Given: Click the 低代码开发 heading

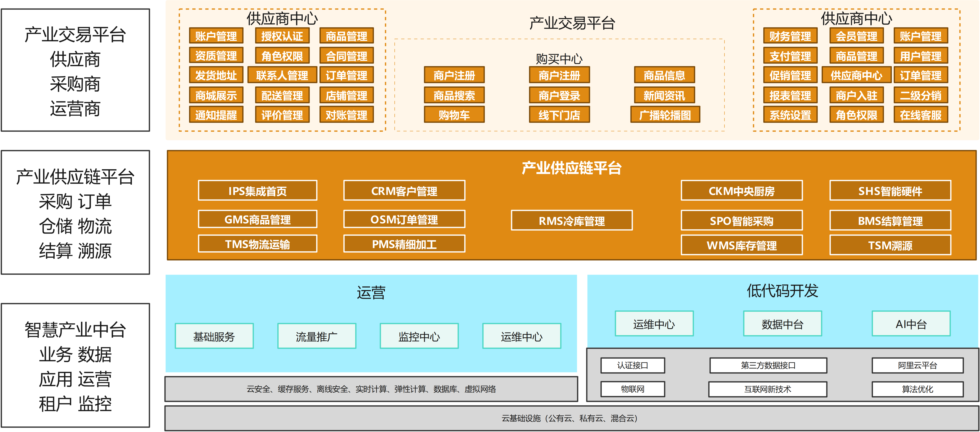Looking at the screenshot, I should pyautogui.click(x=783, y=291).
